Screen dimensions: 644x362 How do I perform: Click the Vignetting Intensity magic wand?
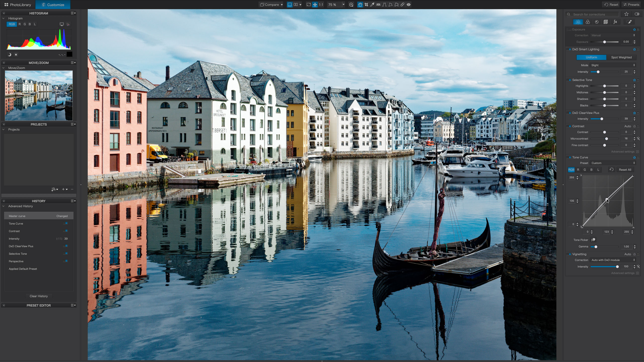click(638, 266)
